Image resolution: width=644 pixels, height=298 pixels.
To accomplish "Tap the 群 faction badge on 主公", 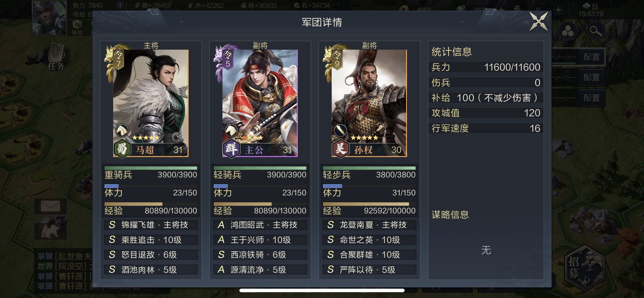I will (x=231, y=148).
